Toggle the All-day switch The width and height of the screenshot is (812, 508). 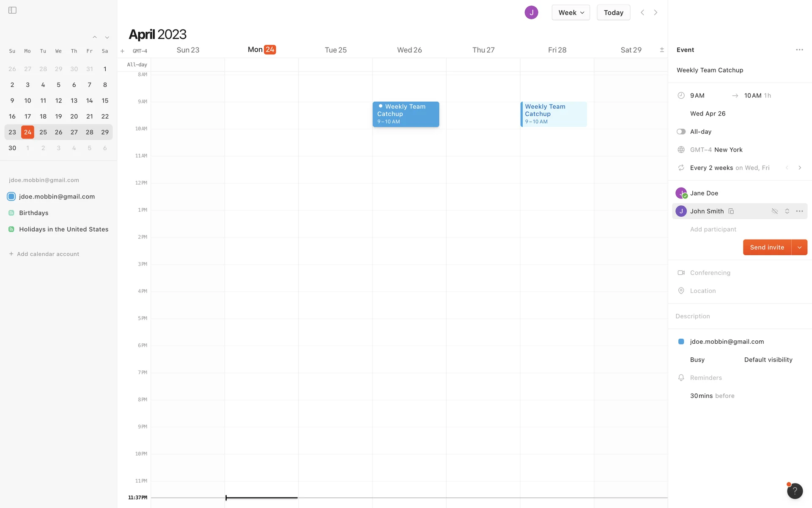(681, 132)
